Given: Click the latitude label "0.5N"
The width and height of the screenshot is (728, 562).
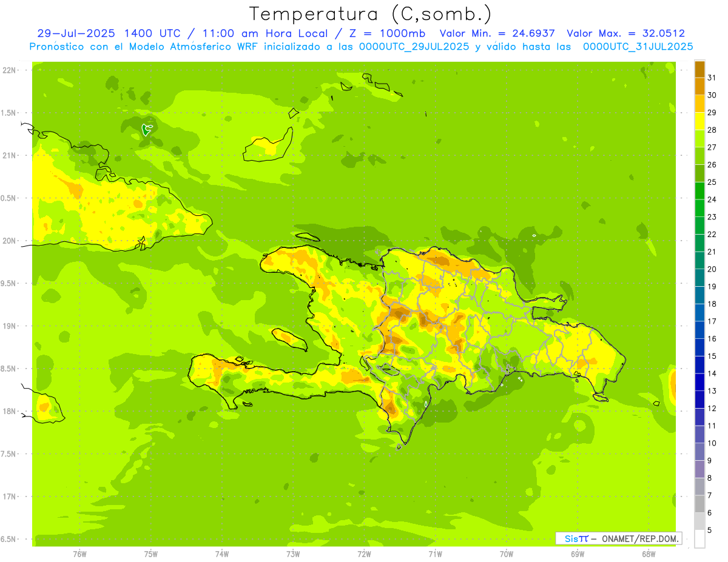Looking at the screenshot, I should pyautogui.click(x=10, y=198).
